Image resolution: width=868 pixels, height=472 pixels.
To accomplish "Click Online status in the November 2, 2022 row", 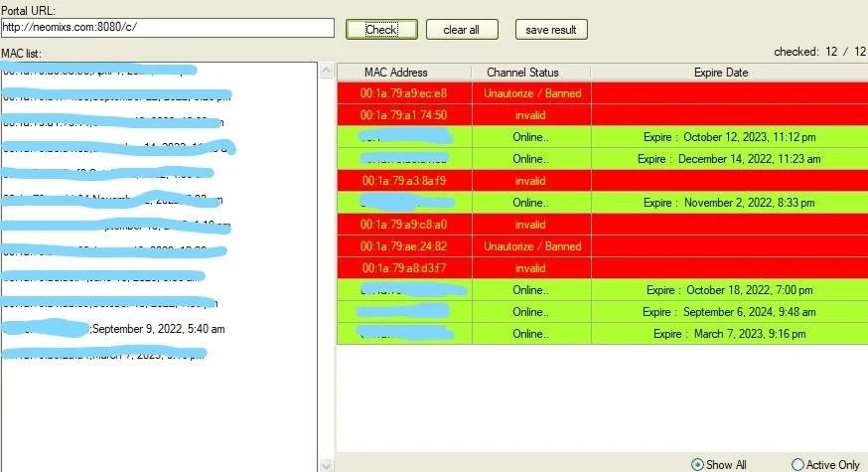I will [x=530, y=203].
